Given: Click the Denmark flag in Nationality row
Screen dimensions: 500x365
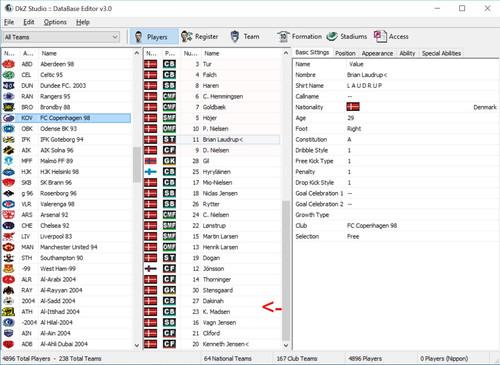Looking at the screenshot, I should click(353, 107).
